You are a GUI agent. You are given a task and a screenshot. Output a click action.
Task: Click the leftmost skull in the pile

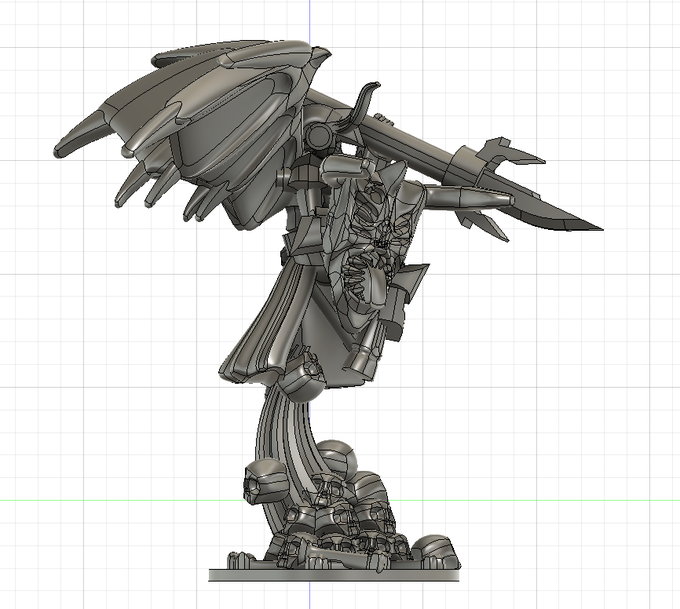[x=265, y=481]
